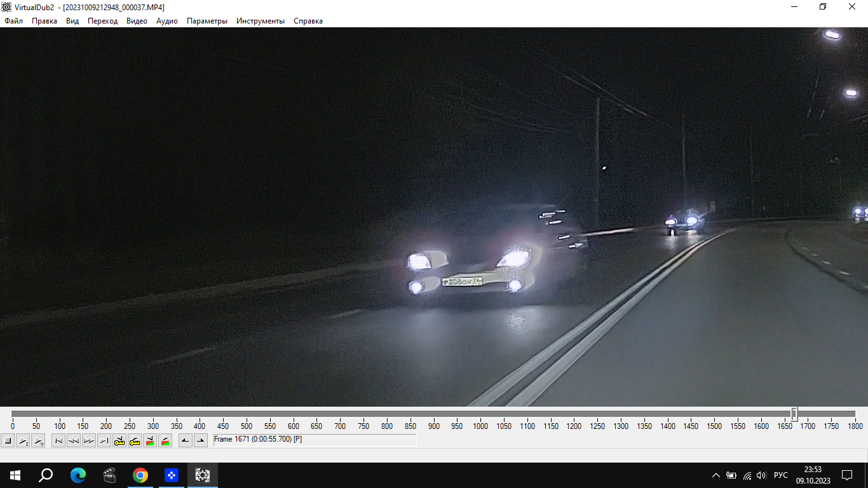Jump to the first frame

click(x=58, y=440)
